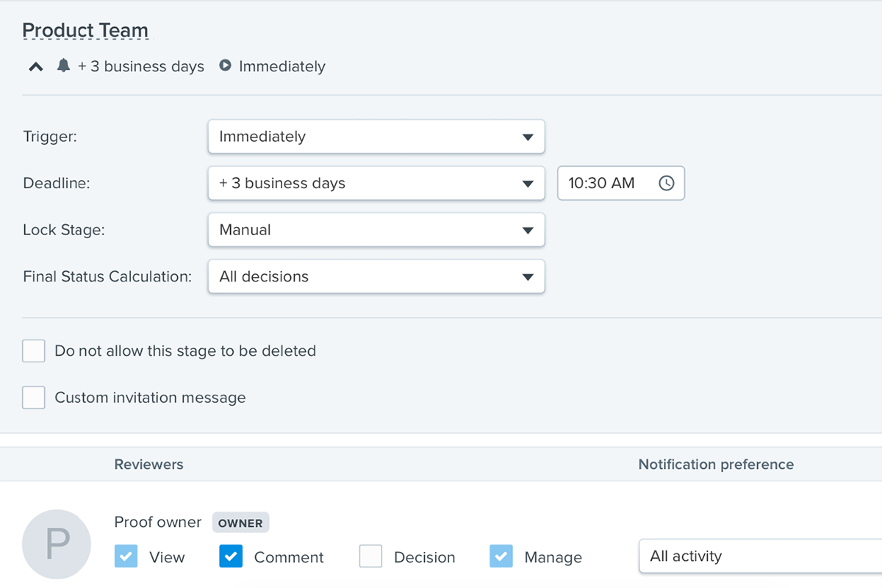This screenshot has width=882, height=588.
Task: Click the OWNER badge
Action: pyautogui.click(x=240, y=523)
